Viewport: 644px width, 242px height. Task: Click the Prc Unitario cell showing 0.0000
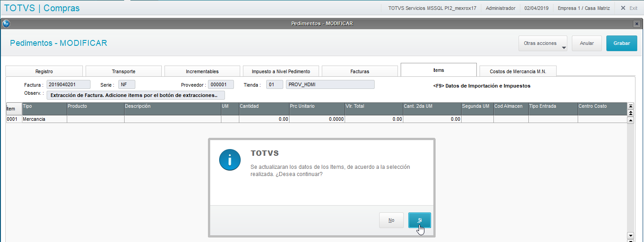click(x=317, y=119)
